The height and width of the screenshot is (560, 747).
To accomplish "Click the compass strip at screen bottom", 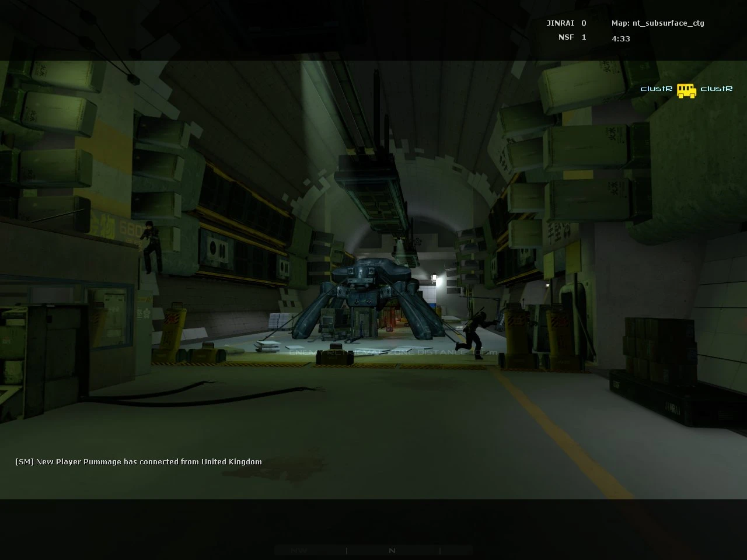I will pos(373,551).
